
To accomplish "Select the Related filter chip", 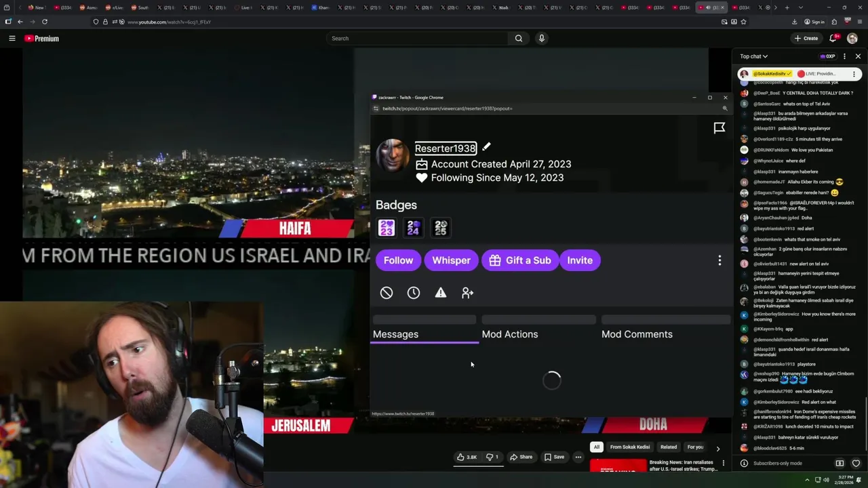I will pos(669,447).
